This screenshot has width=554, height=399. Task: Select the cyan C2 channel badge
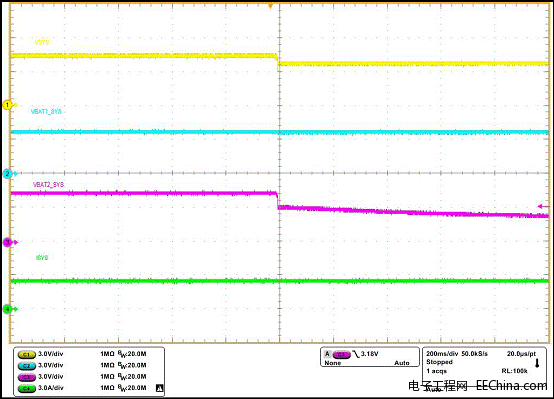27,366
